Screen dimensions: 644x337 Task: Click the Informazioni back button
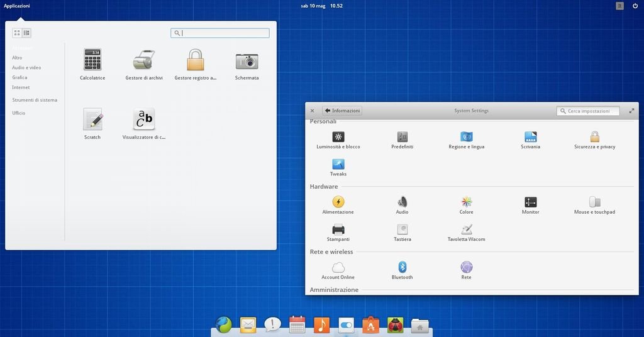pyautogui.click(x=342, y=111)
